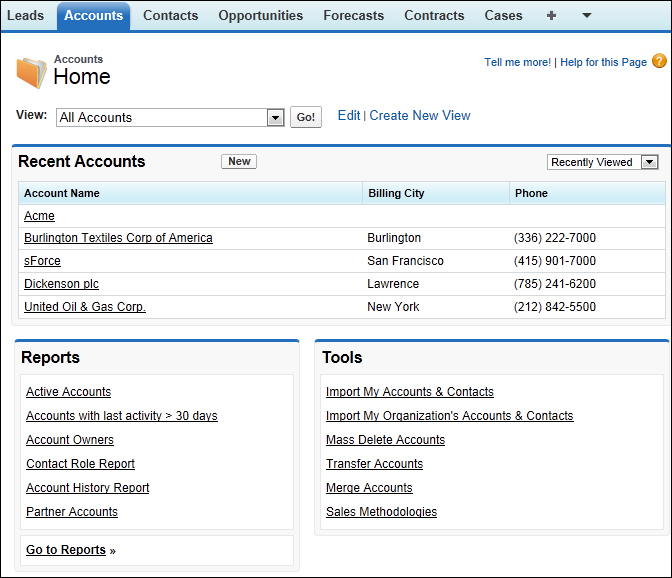Viewport: 672px width, 578px height.
Task: Open the Merge Accounts tool
Action: click(369, 488)
